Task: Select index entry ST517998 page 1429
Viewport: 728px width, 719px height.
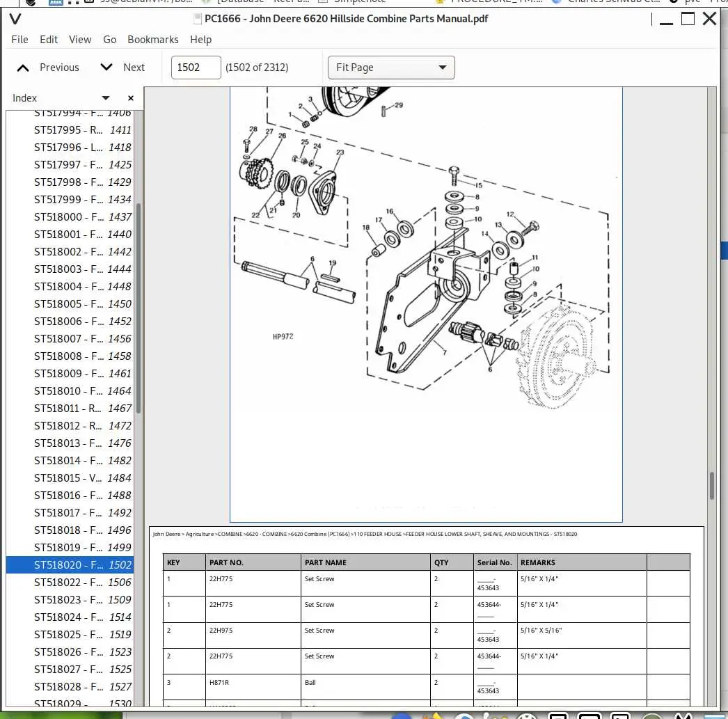Action: pos(70,182)
